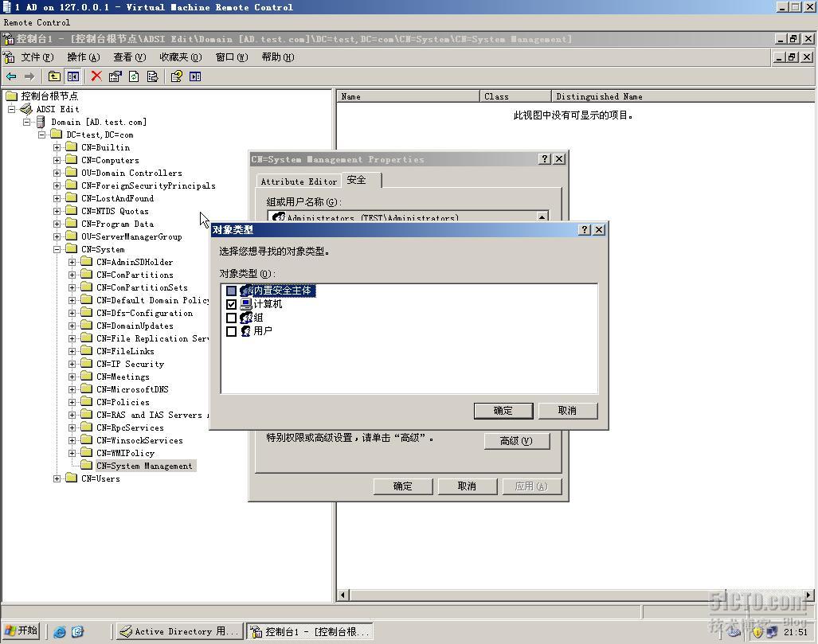The image size is (818, 644).
Task: Click the Back arrow toolbar icon
Action: (x=11, y=76)
